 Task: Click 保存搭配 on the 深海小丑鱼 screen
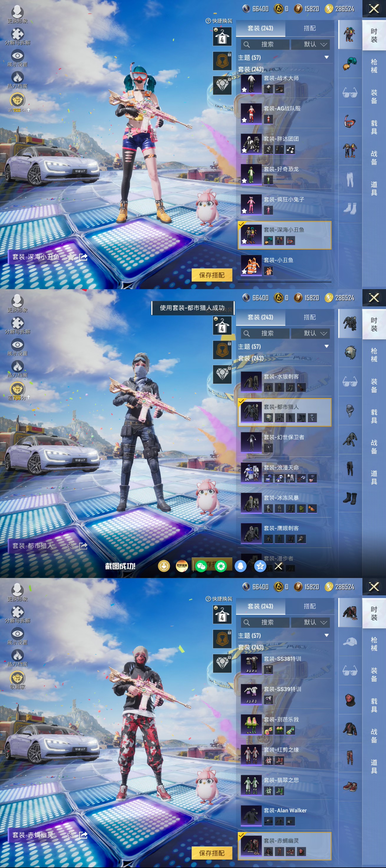click(x=212, y=275)
